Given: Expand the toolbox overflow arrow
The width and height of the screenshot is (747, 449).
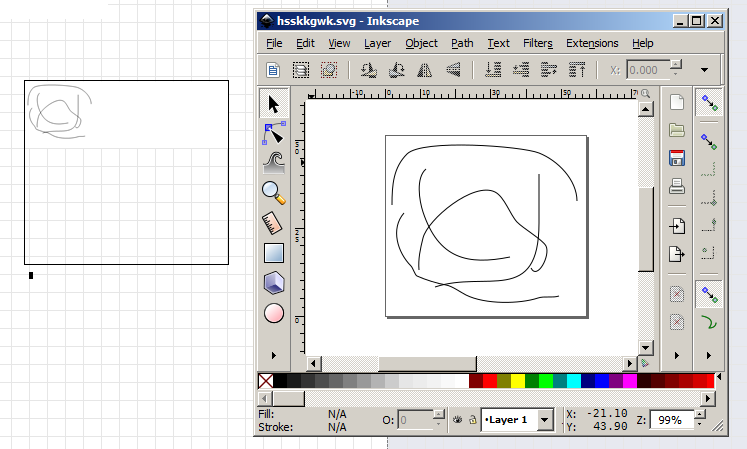Looking at the screenshot, I should 274,356.
